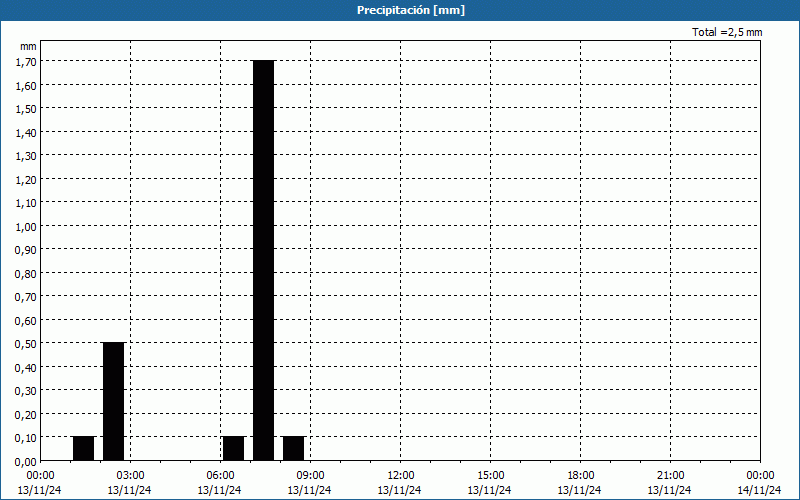Click the 14/11/24 date label
Image resolution: width=800 pixels, height=500 pixels.
click(x=759, y=490)
